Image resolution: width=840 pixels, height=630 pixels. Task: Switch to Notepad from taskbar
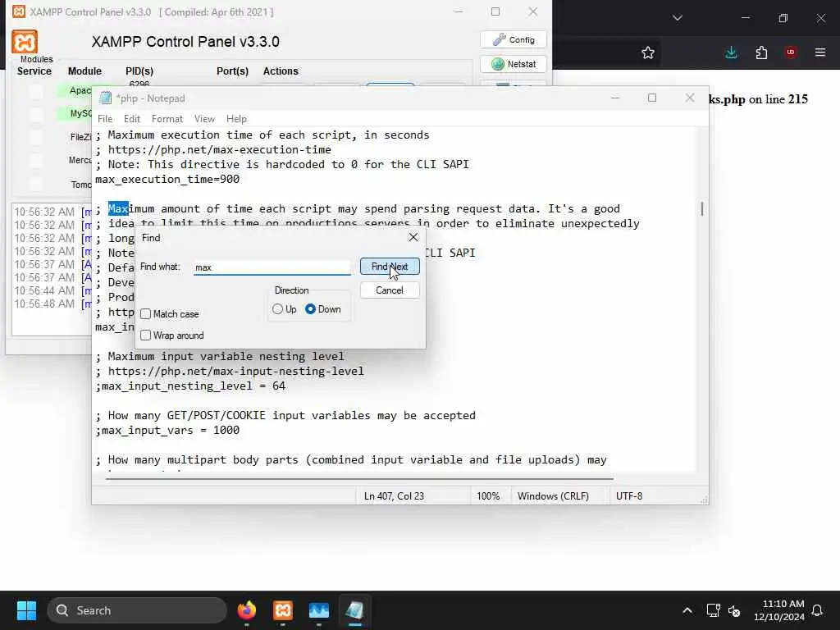click(x=354, y=610)
